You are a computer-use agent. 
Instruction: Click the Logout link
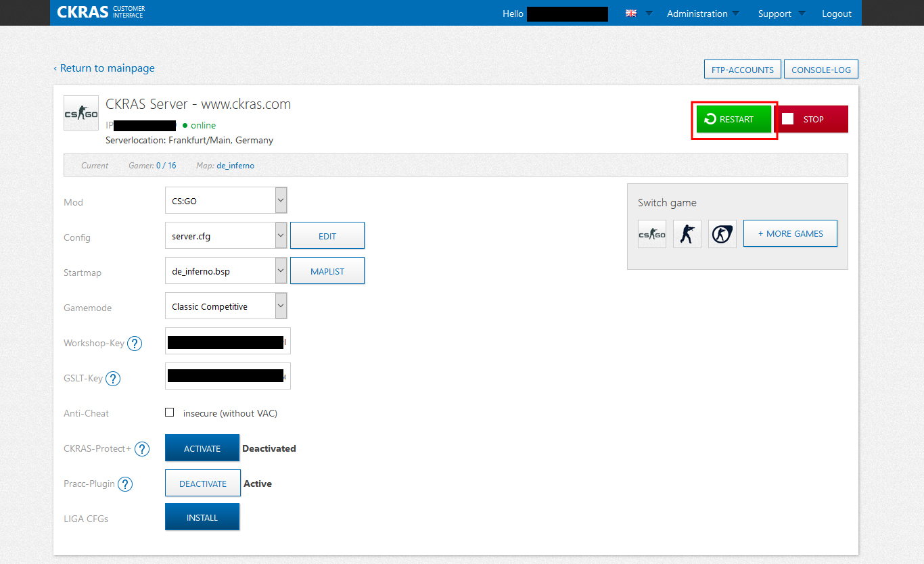click(837, 14)
